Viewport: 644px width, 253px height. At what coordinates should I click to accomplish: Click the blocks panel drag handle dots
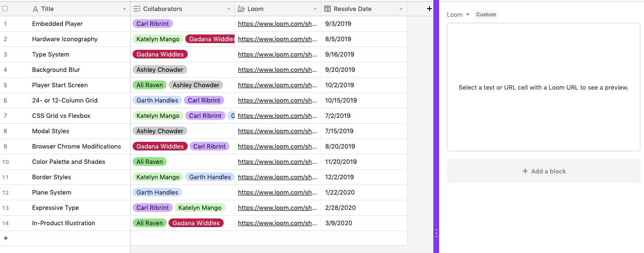(436, 233)
